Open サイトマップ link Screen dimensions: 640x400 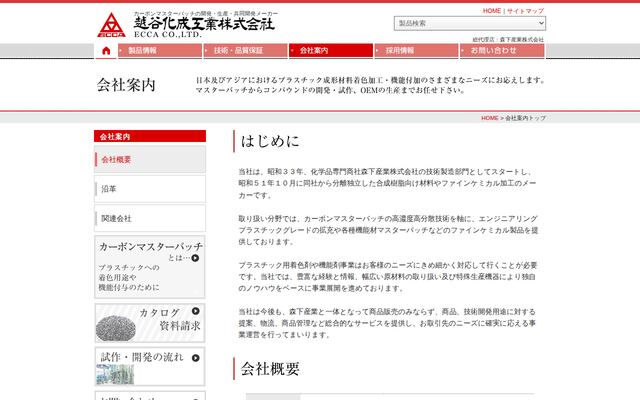525,11
